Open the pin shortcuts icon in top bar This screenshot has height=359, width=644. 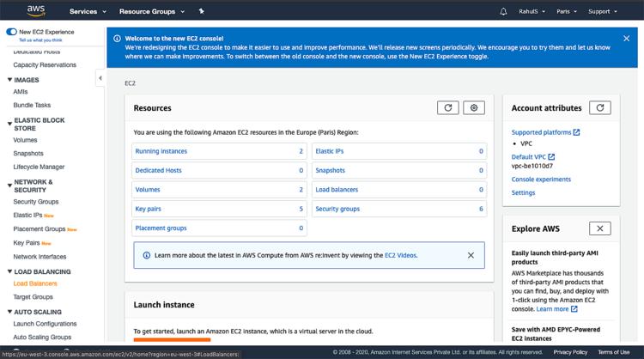click(201, 11)
